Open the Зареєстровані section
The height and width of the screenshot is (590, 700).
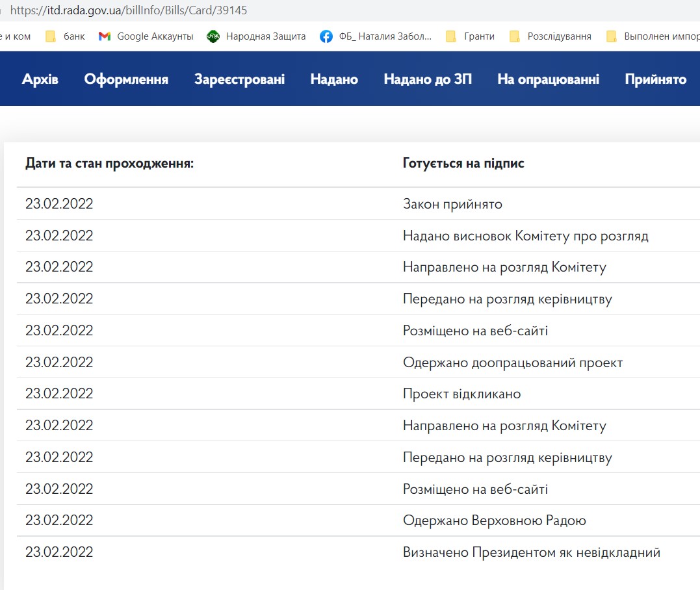click(x=239, y=79)
